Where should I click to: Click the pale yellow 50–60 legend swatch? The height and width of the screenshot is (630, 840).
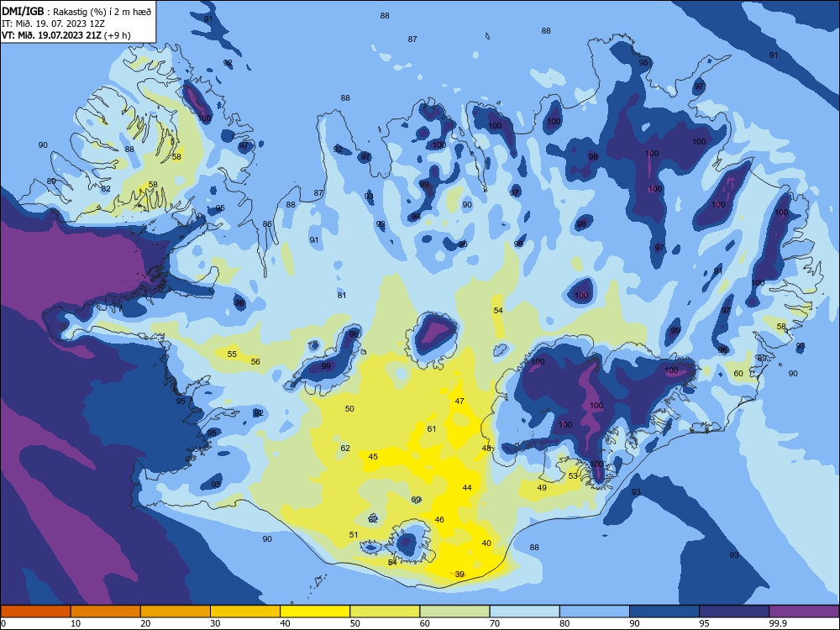tap(385, 612)
